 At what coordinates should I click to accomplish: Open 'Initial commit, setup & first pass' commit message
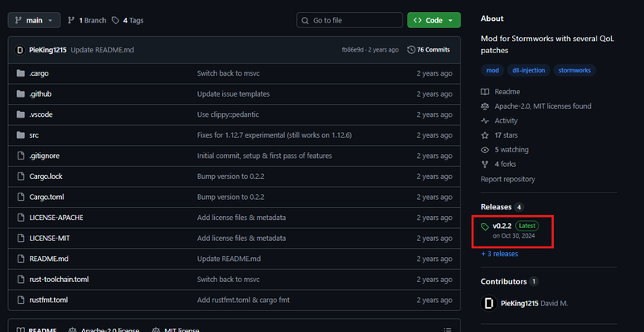tap(265, 156)
